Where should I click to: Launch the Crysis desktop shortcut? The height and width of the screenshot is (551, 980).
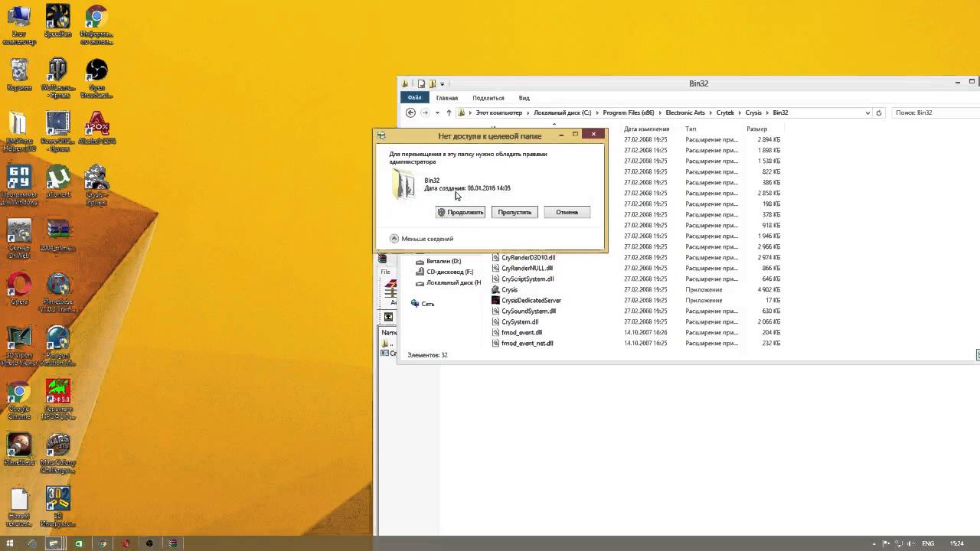click(x=96, y=185)
